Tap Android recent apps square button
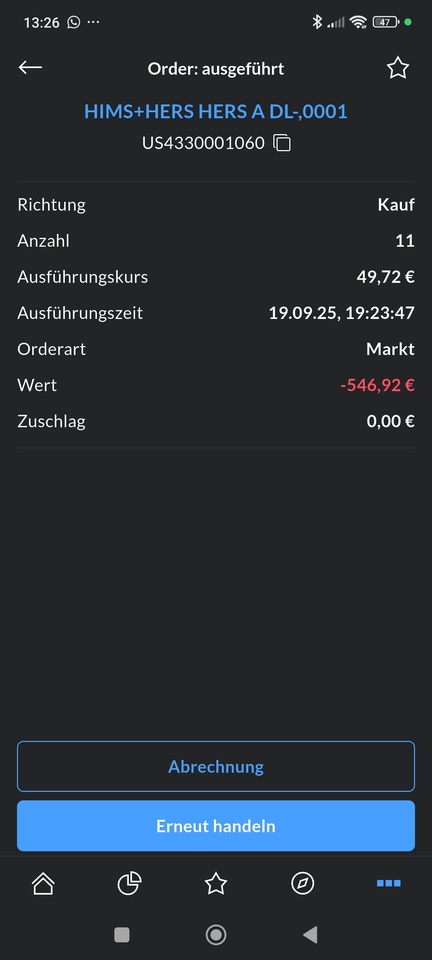This screenshot has width=432, height=960. (122, 935)
